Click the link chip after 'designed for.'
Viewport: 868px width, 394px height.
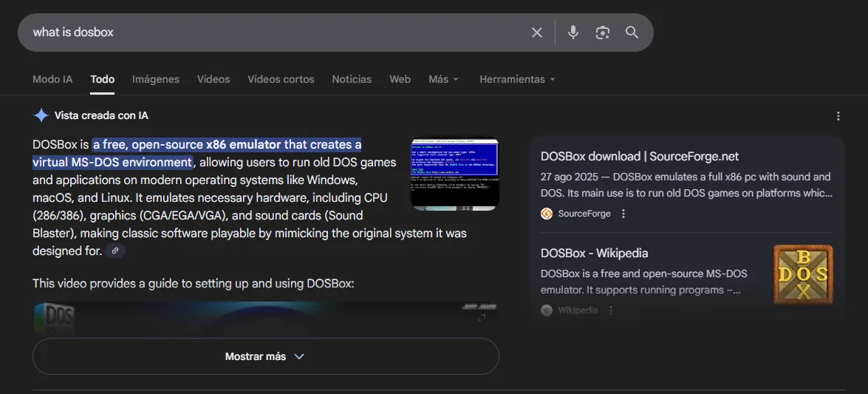click(115, 251)
